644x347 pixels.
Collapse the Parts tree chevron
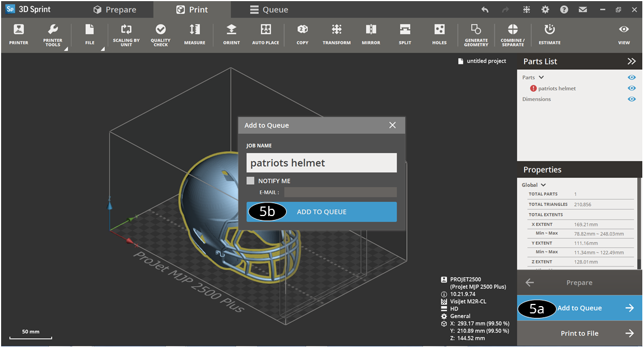(542, 78)
